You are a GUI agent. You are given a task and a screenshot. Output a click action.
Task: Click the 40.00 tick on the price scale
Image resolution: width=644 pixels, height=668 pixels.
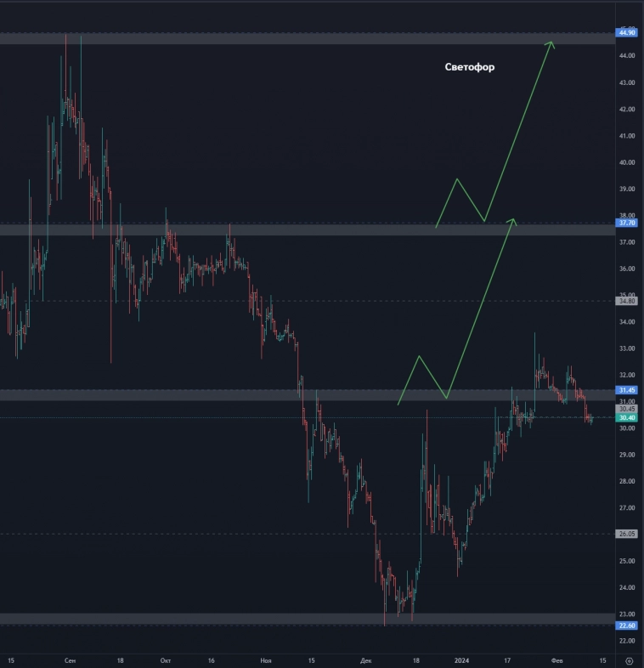pyautogui.click(x=628, y=162)
